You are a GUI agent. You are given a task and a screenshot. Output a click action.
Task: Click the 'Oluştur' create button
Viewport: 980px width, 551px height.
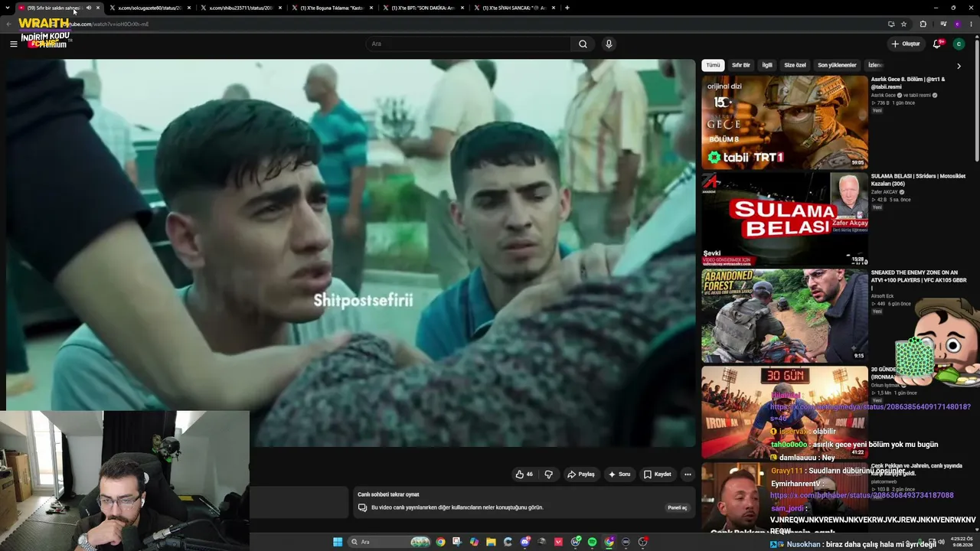click(x=905, y=44)
